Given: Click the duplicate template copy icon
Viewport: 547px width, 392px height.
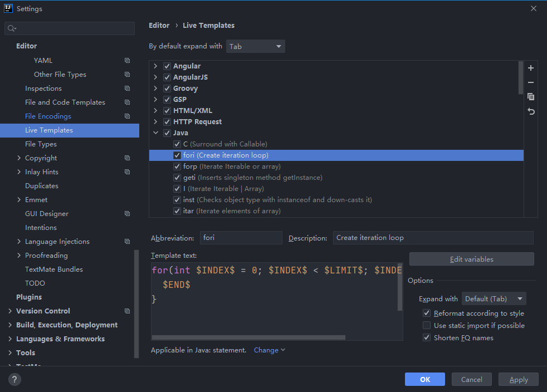Looking at the screenshot, I should (x=531, y=97).
